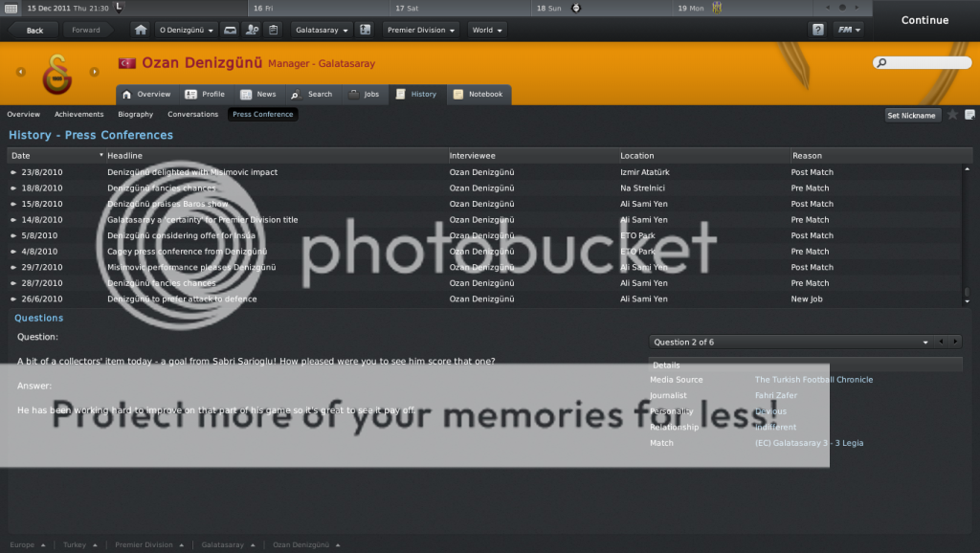
Task: Open the tactics board icon next to Galatasaray
Action: pos(366,30)
